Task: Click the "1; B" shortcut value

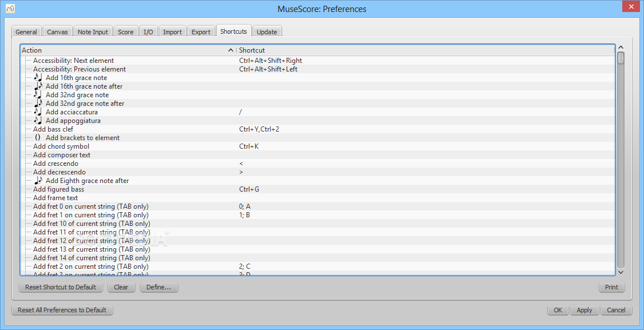Action: 244,216
